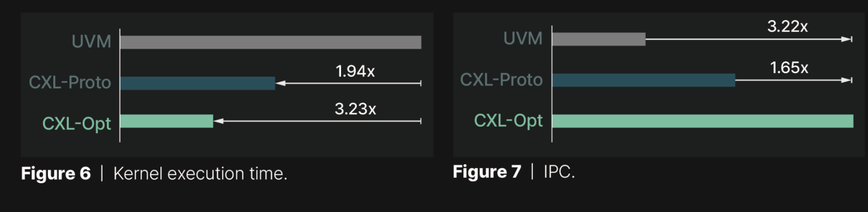
Task: Click the bold "Figure 6" caption heading
Action: point(56,174)
